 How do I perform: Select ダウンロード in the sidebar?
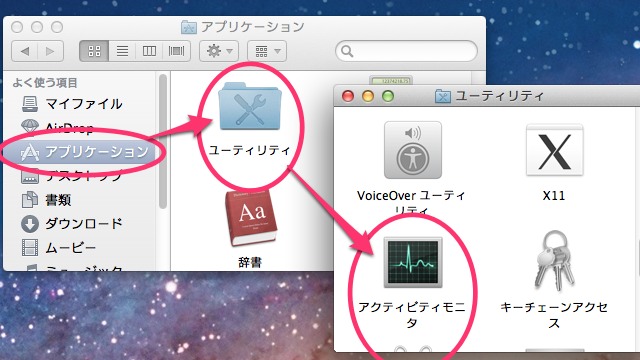(71, 224)
